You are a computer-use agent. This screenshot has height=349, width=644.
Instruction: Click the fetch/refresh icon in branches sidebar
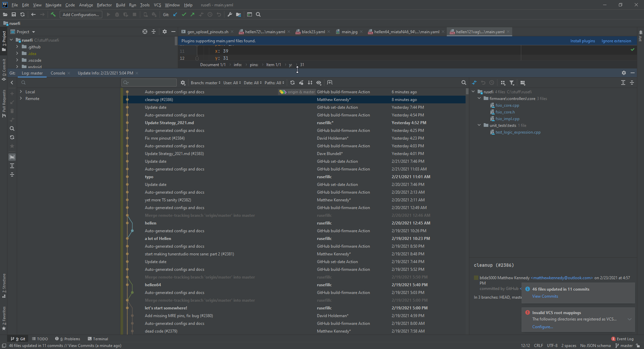coord(12,137)
